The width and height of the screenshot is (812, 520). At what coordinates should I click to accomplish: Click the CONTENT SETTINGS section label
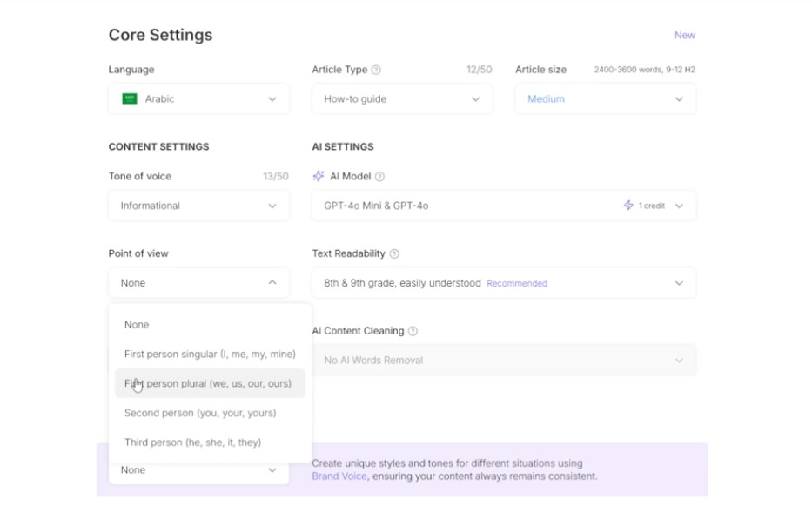[159, 146]
